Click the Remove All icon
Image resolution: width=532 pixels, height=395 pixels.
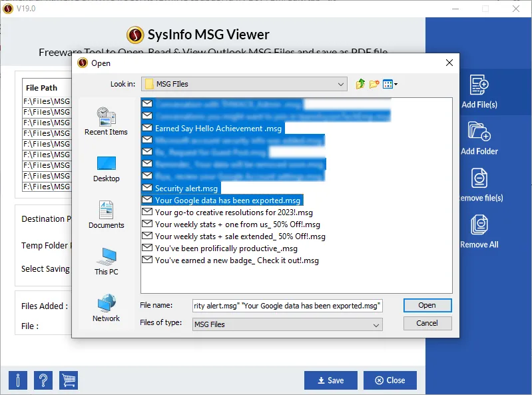479,224
